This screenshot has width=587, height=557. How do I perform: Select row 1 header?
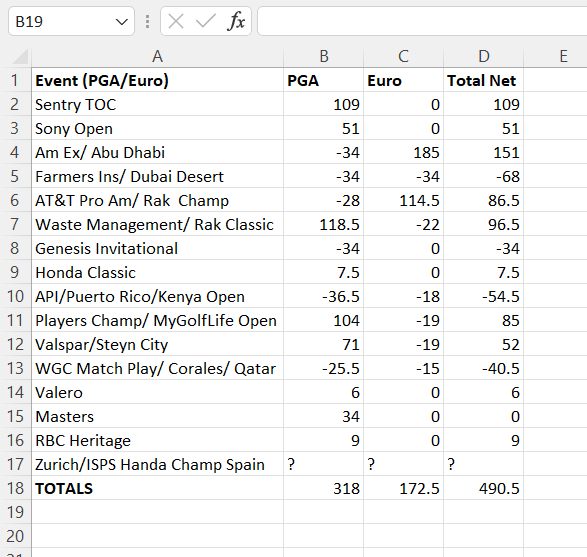[15, 80]
